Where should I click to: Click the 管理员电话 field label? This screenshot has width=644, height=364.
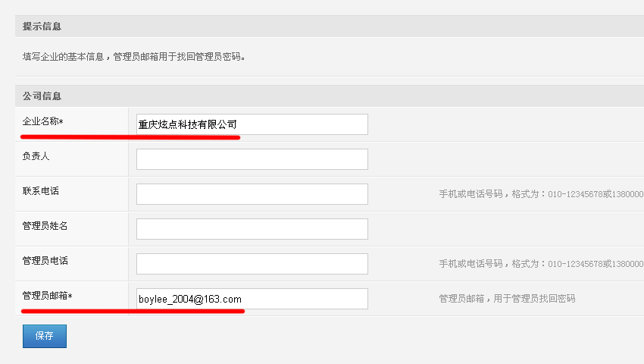45,261
